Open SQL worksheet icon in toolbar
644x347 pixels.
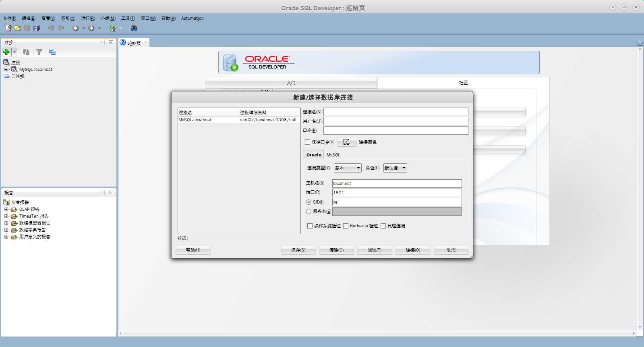pyautogui.click(x=113, y=28)
